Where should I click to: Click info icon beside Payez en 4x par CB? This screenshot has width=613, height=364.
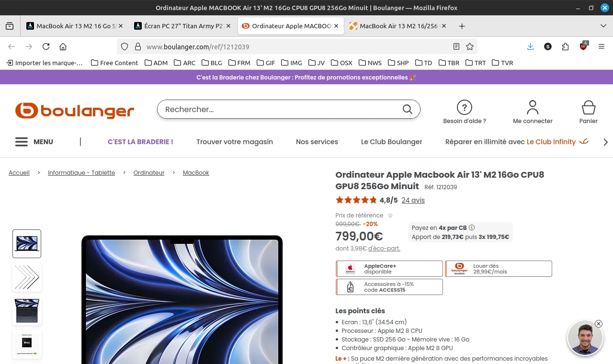pyautogui.click(x=472, y=228)
